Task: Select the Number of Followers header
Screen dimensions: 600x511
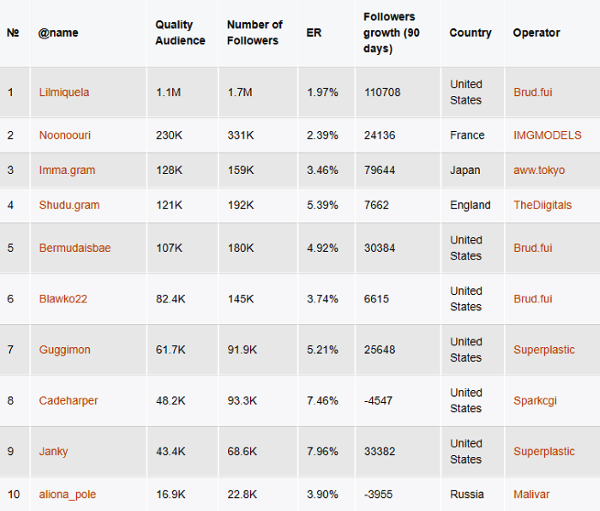Action: pos(254,33)
